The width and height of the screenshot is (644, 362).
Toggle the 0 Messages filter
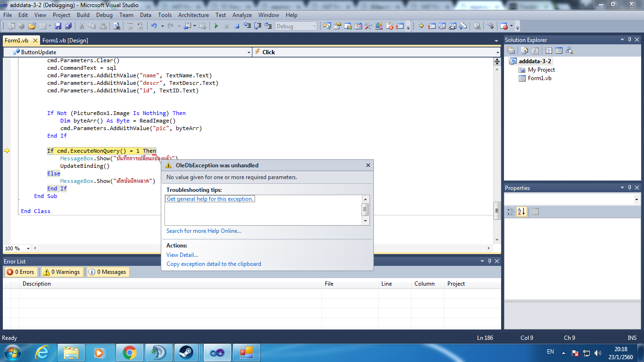point(108,272)
